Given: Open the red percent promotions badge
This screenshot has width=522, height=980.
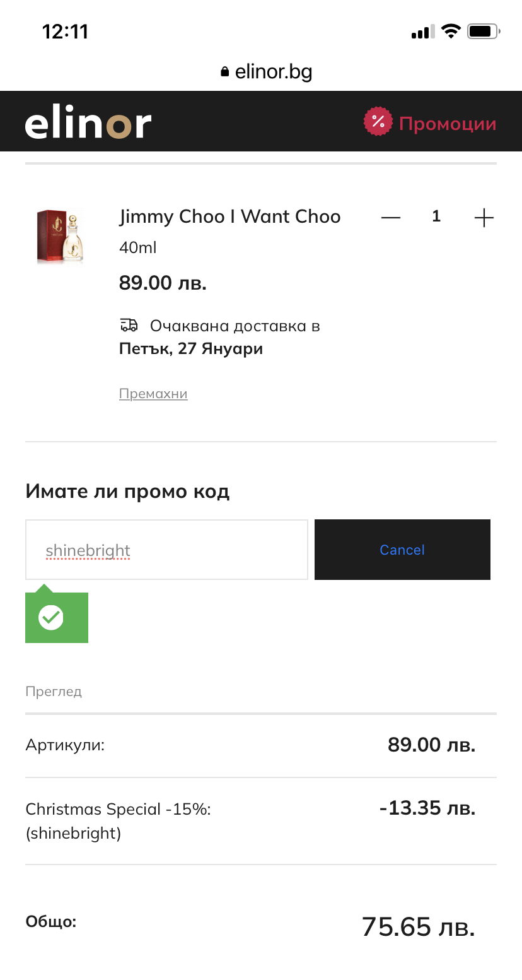Looking at the screenshot, I should (378, 121).
